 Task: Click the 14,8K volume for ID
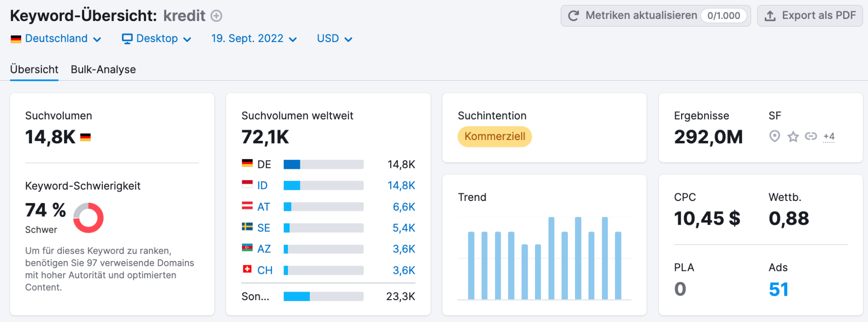point(401,185)
